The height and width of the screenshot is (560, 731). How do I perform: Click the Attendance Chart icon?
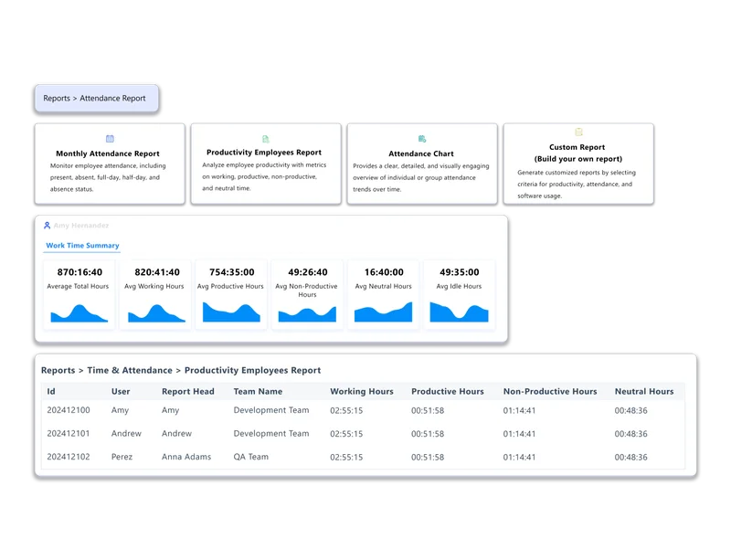click(x=422, y=139)
